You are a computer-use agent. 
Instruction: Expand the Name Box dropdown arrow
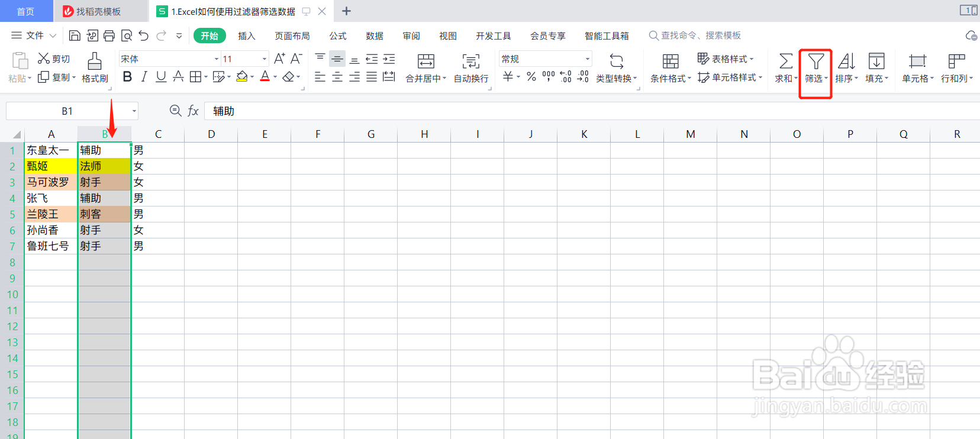pyautogui.click(x=134, y=111)
